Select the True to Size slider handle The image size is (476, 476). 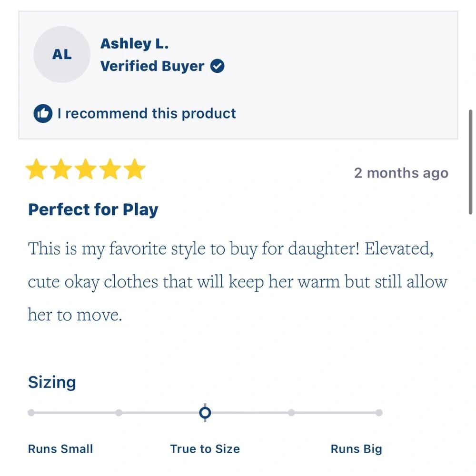click(205, 413)
